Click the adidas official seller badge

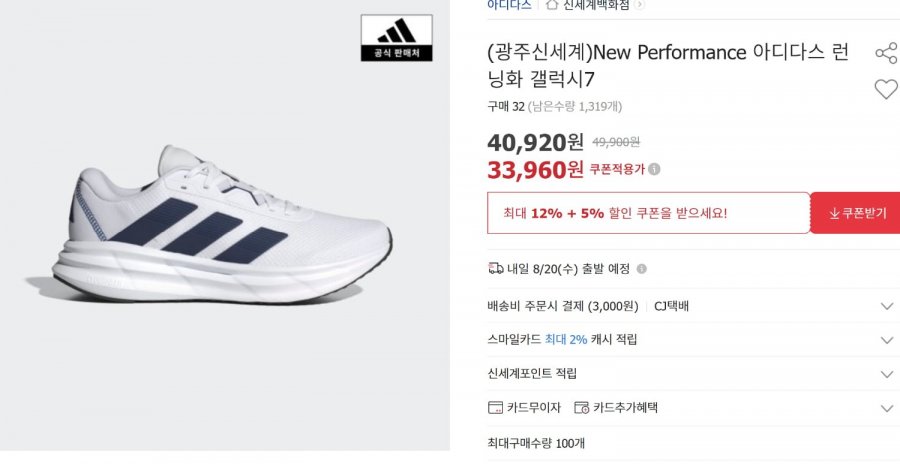click(397, 38)
